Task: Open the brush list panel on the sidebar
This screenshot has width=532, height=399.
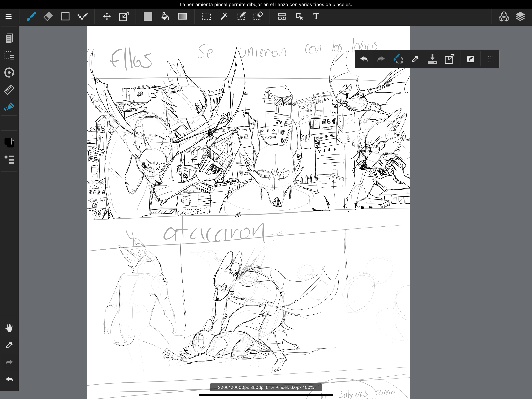Action: [9, 160]
